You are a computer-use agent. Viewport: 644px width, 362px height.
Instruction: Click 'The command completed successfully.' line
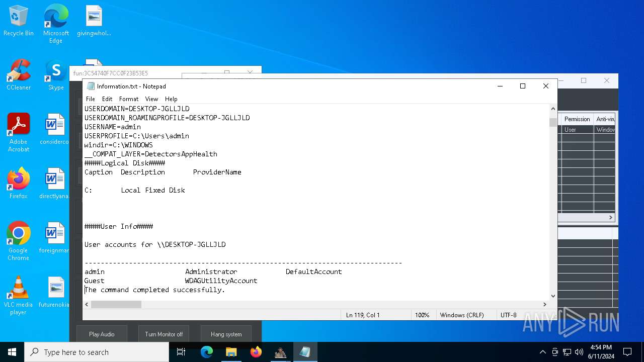[155, 290]
